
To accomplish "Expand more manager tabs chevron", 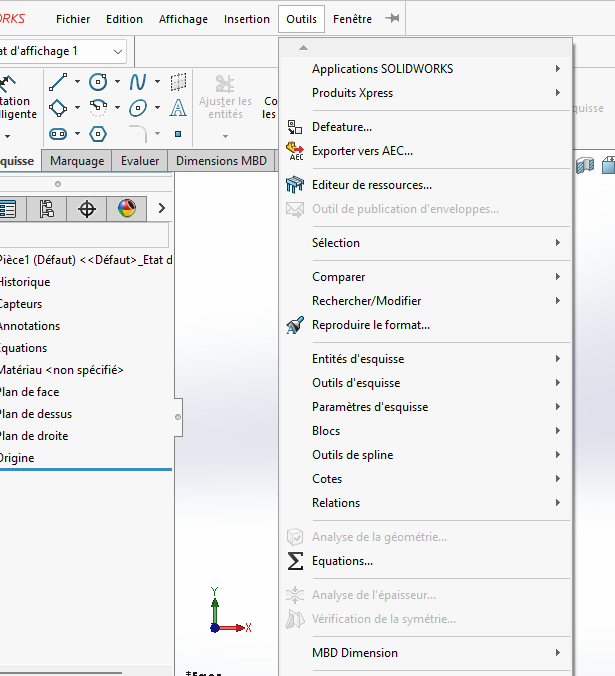I will (162, 209).
